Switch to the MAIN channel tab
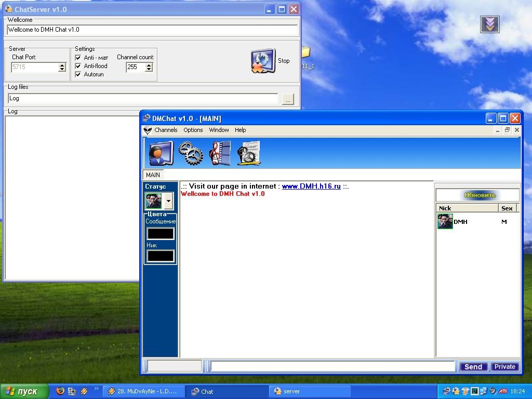Image resolution: width=532 pixels, height=399 pixels. pos(153,175)
